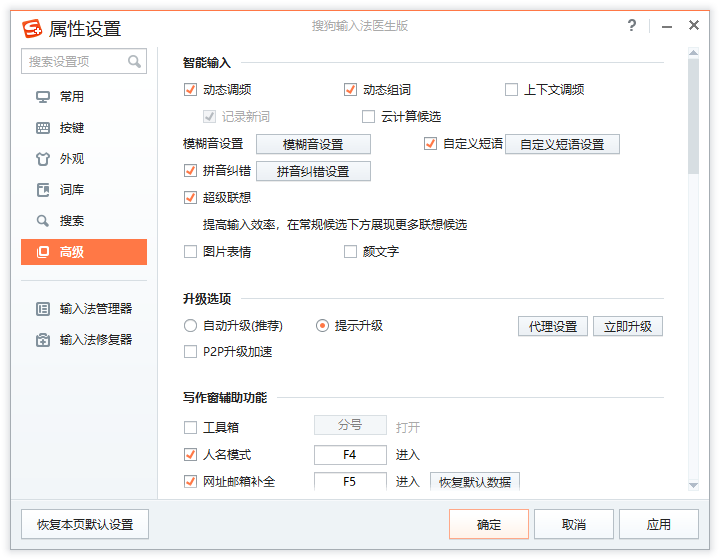Enable P2P升级加速 checkbox
The image size is (720, 560).
coord(190,352)
